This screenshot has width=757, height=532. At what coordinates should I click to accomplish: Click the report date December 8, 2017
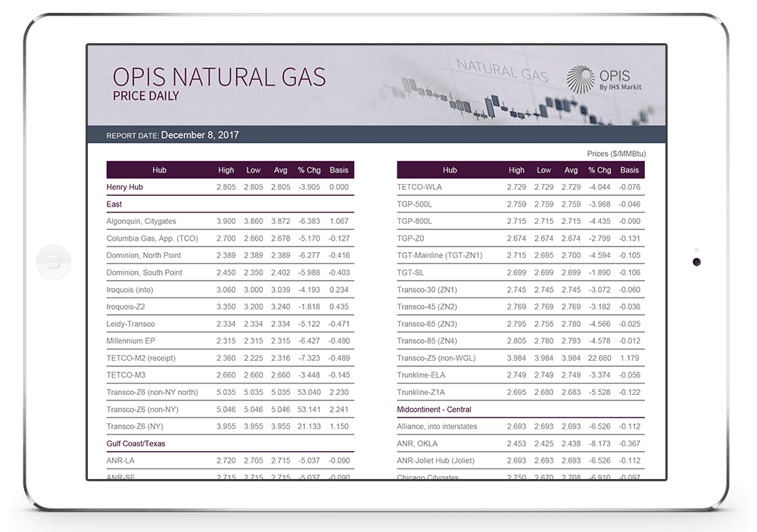coord(200,135)
